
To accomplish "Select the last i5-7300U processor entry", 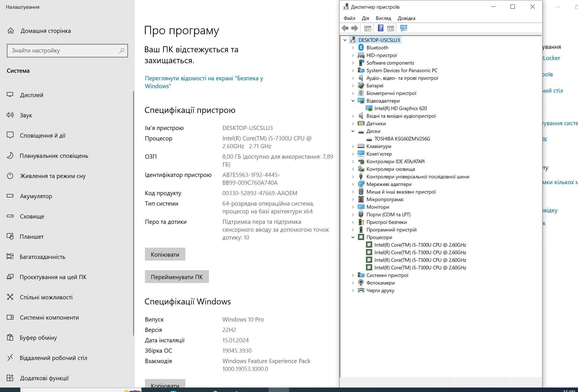I will pos(420,268).
